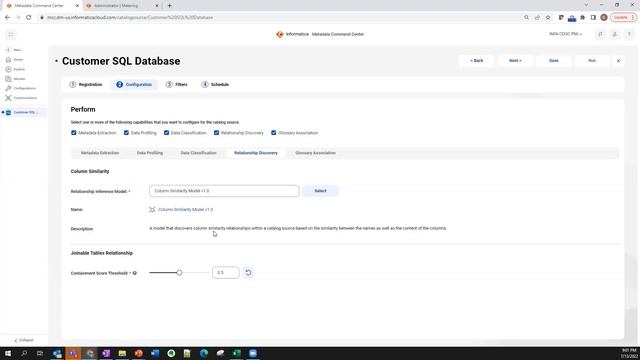Open the help question icon in header
The width and height of the screenshot is (640, 360).
[x=629, y=35]
